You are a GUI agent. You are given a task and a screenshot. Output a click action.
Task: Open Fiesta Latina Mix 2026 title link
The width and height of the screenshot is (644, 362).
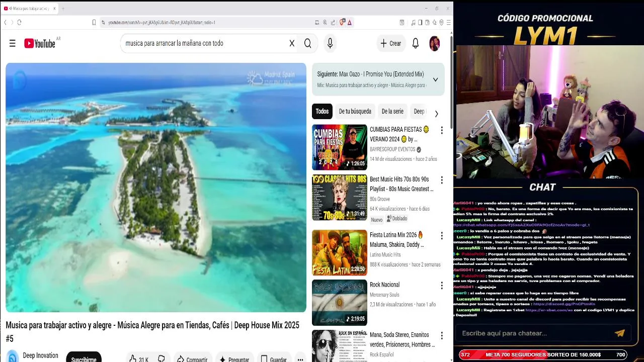pyautogui.click(x=397, y=240)
